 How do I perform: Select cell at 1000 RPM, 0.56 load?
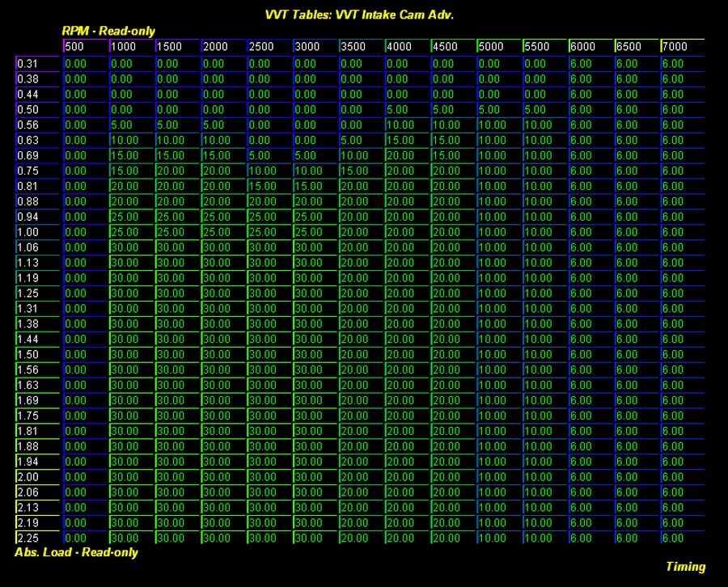click(131, 125)
